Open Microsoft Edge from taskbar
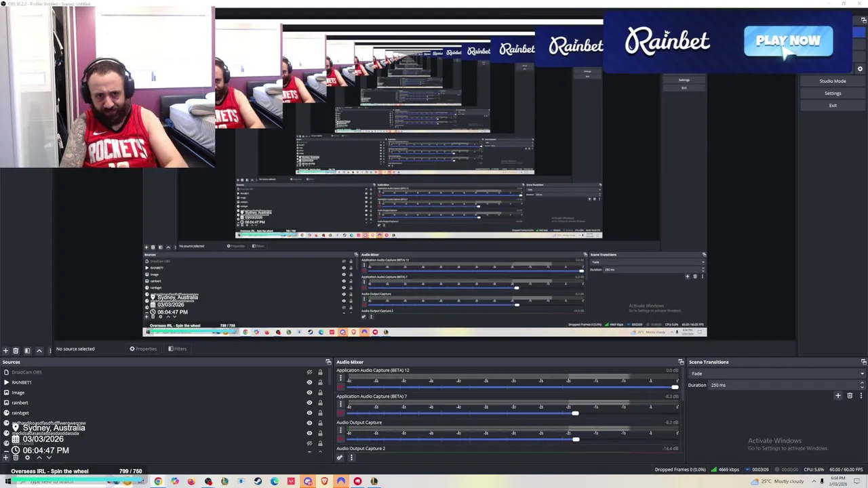The width and height of the screenshot is (868, 488). pyautogui.click(x=274, y=481)
